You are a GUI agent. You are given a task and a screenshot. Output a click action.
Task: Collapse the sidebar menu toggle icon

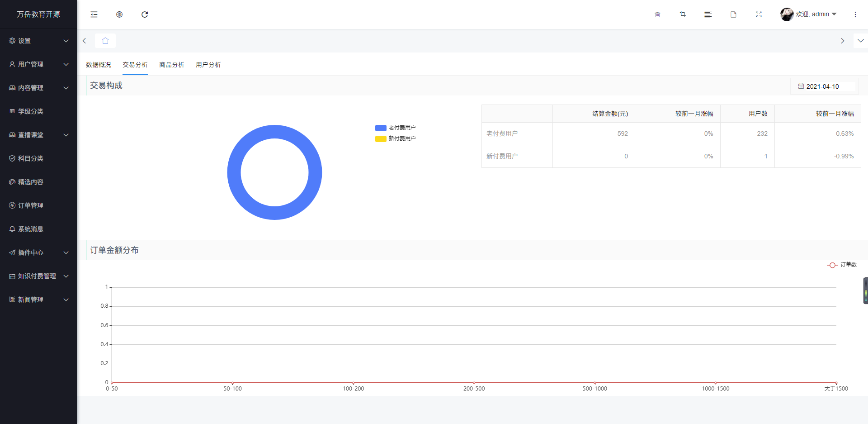point(94,14)
